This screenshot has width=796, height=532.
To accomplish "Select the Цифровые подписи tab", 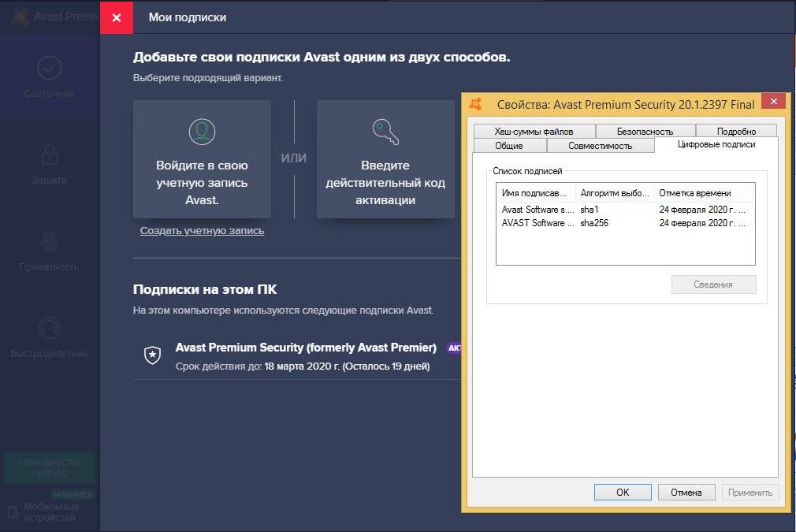I will [x=716, y=144].
